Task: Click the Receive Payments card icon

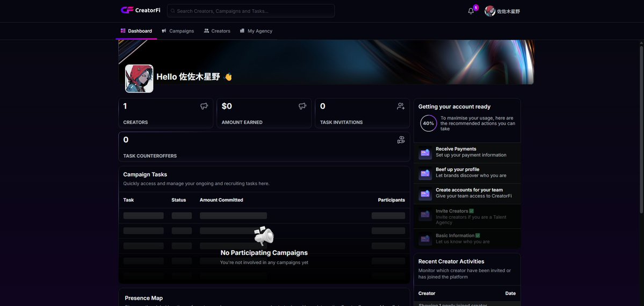Action: click(425, 153)
